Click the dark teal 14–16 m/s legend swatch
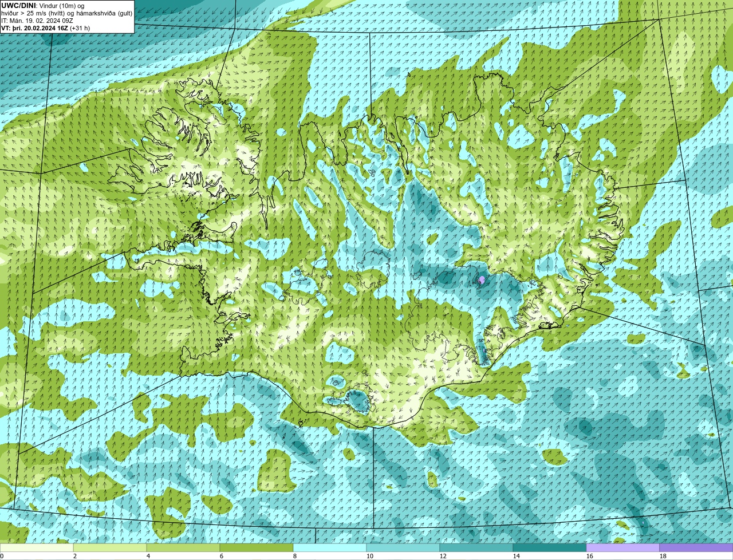 pyautogui.click(x=550, y=548)
